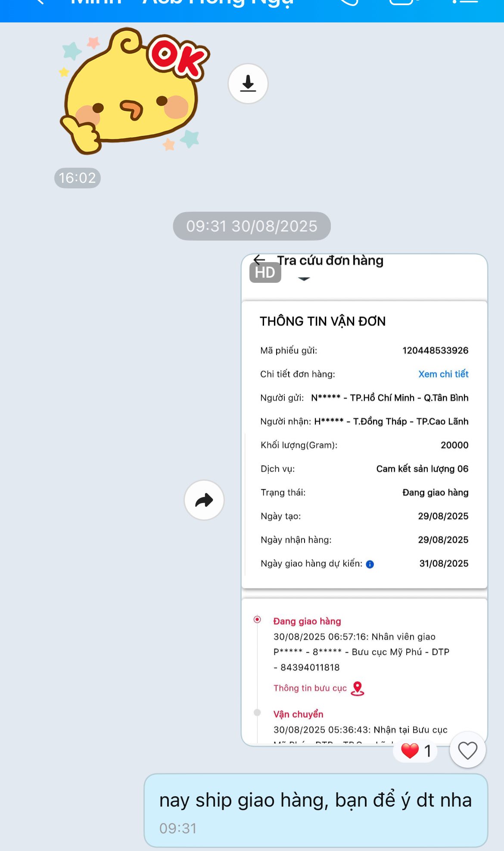This screenshot has width=504, height=851.
Task: Tap the 16:02 timestamp label
Action: 78,178
